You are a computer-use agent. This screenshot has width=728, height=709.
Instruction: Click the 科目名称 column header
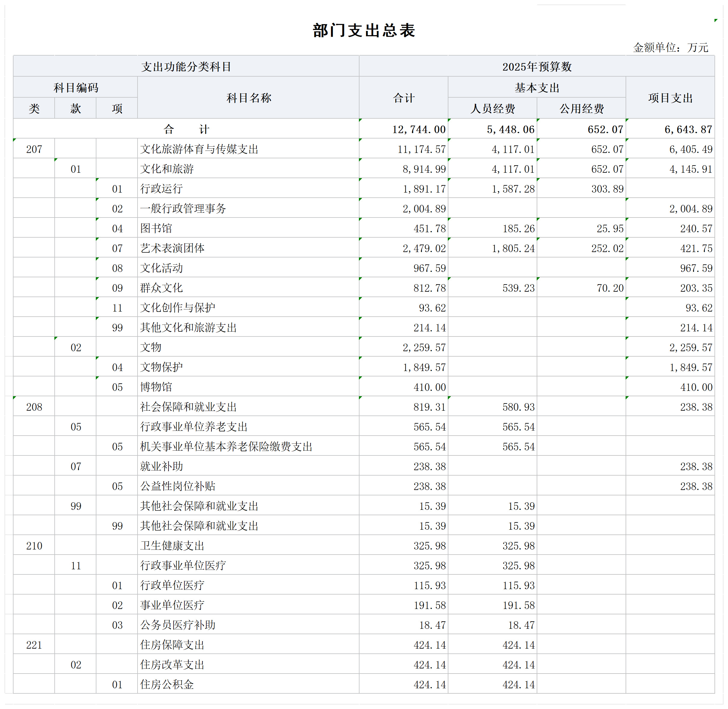tap(248, 98)
